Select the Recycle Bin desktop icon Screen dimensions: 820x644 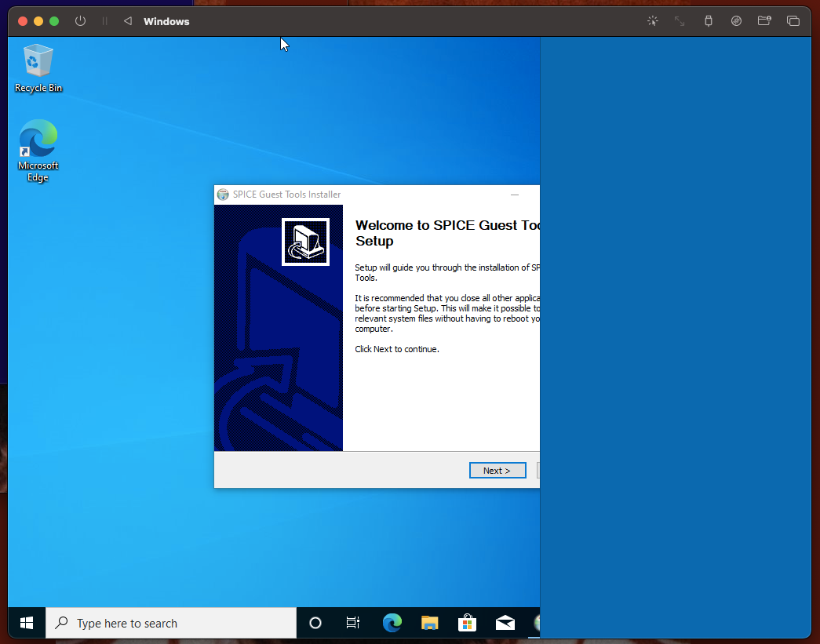pos(38,68)
